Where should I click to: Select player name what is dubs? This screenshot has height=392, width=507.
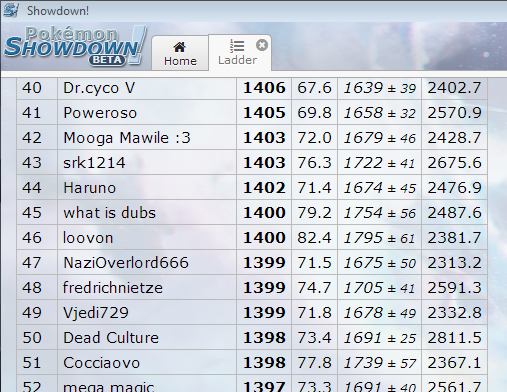point(109,213)
